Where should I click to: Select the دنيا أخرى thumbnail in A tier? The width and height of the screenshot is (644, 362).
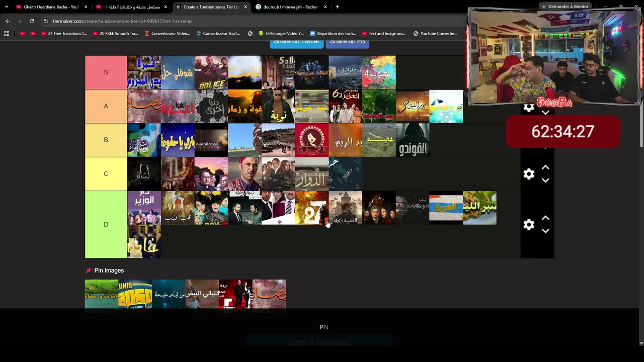click(211, 106)
